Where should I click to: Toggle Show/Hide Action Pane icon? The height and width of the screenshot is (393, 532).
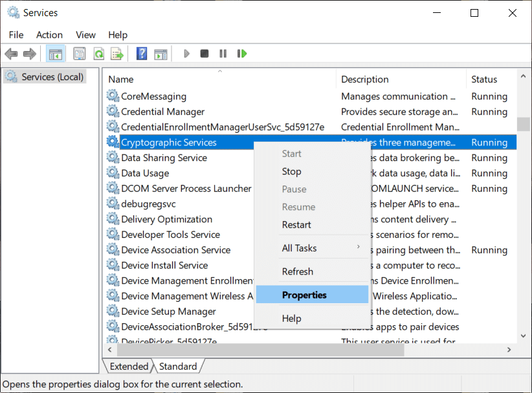[x=161, y=54]
